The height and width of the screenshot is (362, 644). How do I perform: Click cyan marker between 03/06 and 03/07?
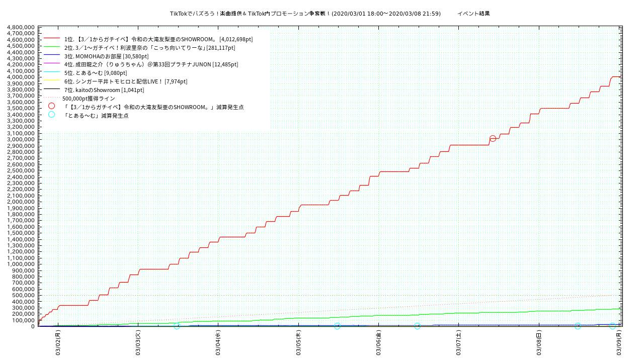click(417, 326)
